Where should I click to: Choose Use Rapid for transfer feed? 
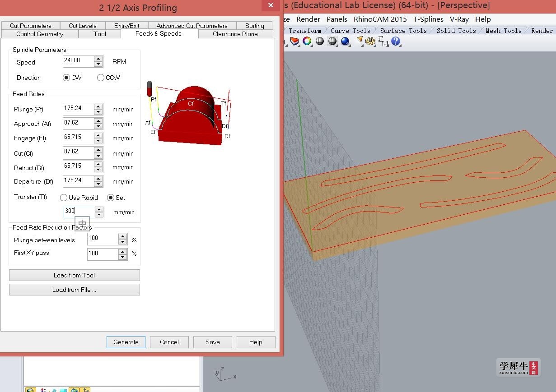click(64, 198)
